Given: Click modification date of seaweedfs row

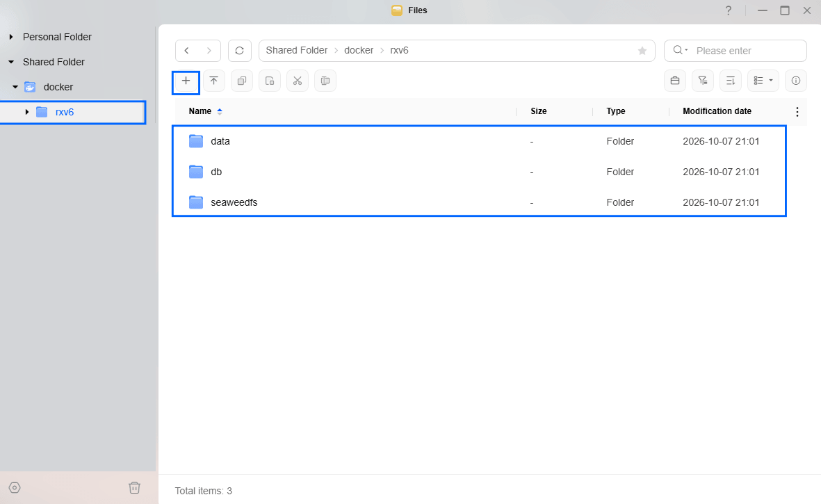Looking at the screenshot, I should click(x=721, y=202).
